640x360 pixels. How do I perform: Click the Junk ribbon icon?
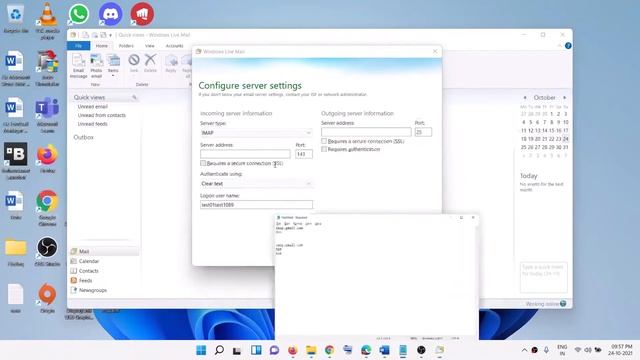tap(134, 63)
